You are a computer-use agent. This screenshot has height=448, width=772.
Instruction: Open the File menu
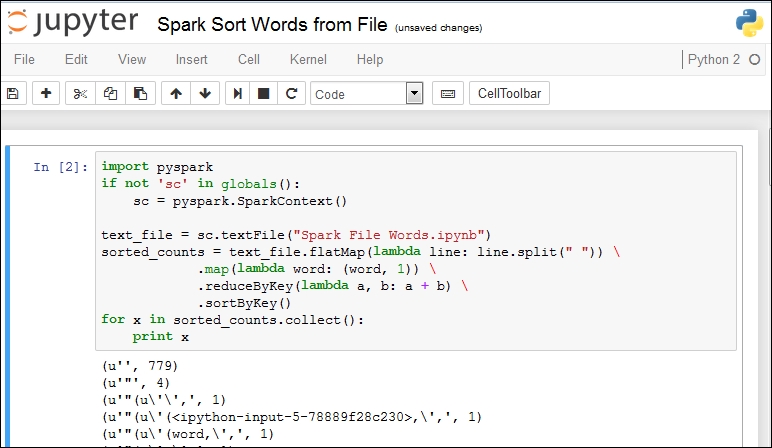point(24,60)
